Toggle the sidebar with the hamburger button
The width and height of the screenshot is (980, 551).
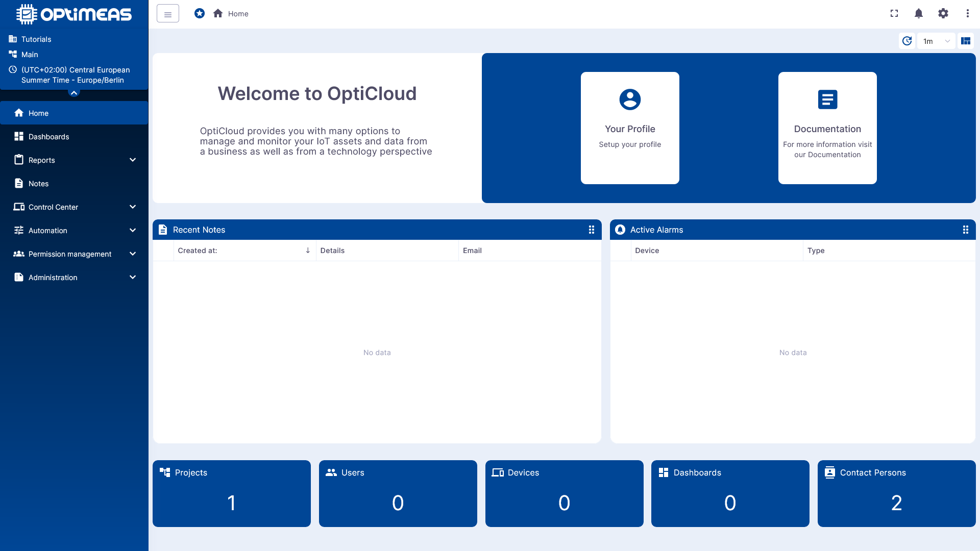168,14
